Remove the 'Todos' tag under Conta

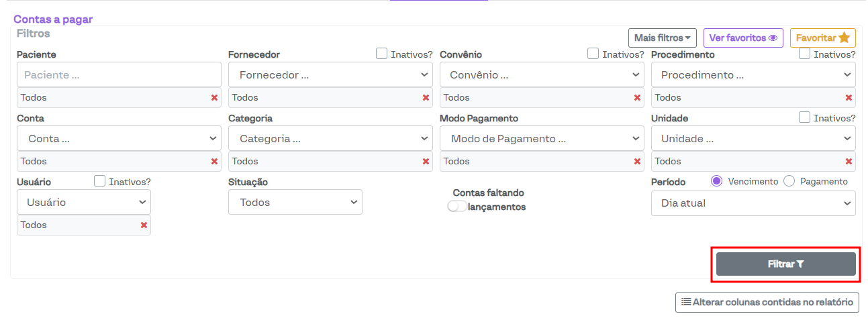(x=214, y=162)
